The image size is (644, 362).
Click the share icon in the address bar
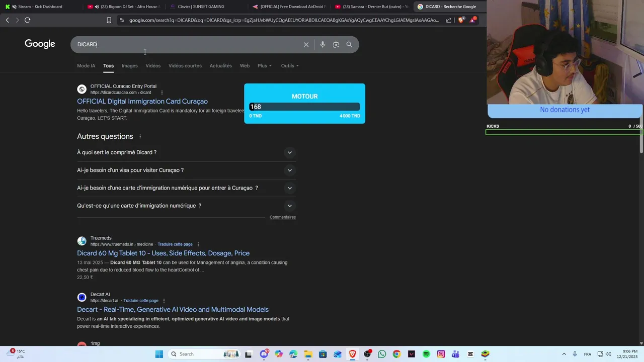click(x=449, y=20)
